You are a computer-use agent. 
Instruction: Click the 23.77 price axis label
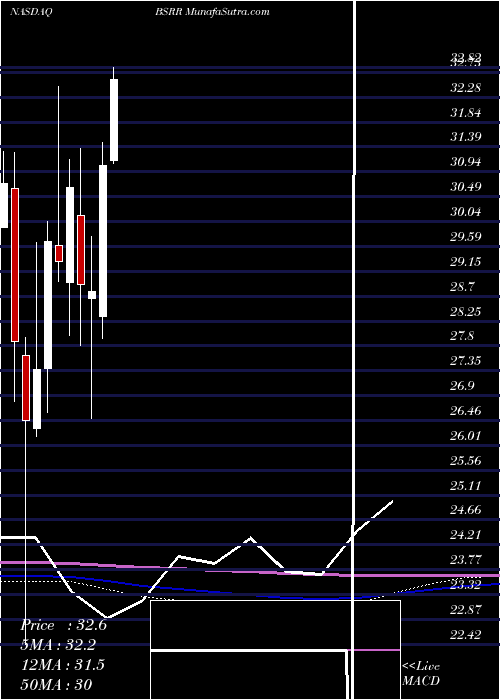[465, 560]
